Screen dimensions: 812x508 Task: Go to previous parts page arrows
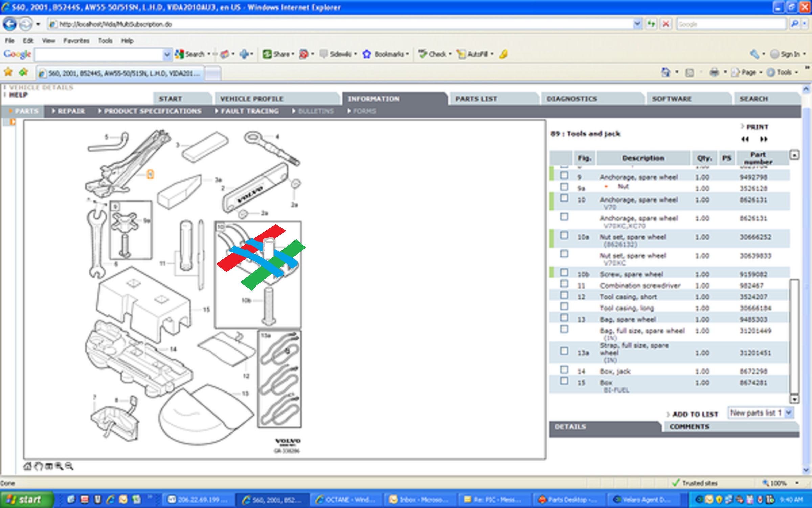coord(745,139)
